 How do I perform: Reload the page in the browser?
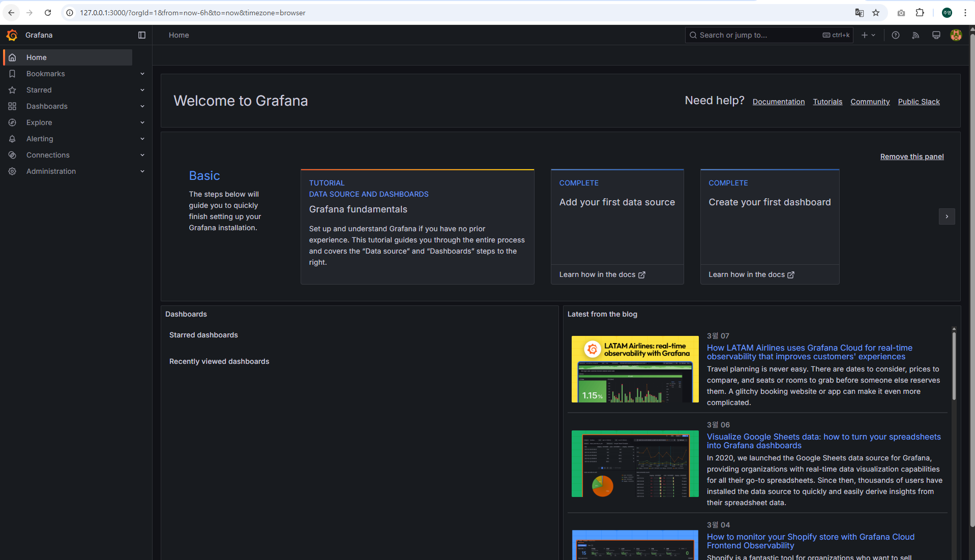[48, 13]
